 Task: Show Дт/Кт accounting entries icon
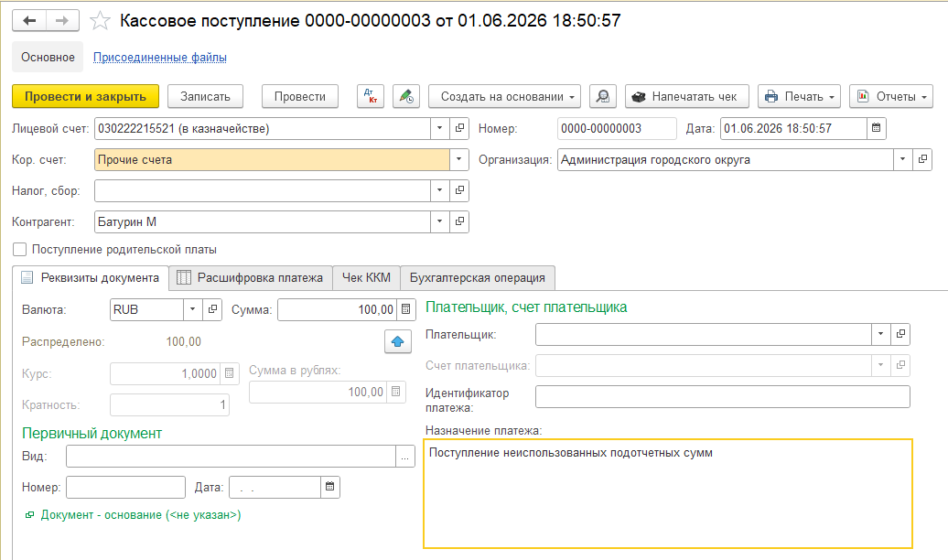pyautogui.click(x=371, y=97)
